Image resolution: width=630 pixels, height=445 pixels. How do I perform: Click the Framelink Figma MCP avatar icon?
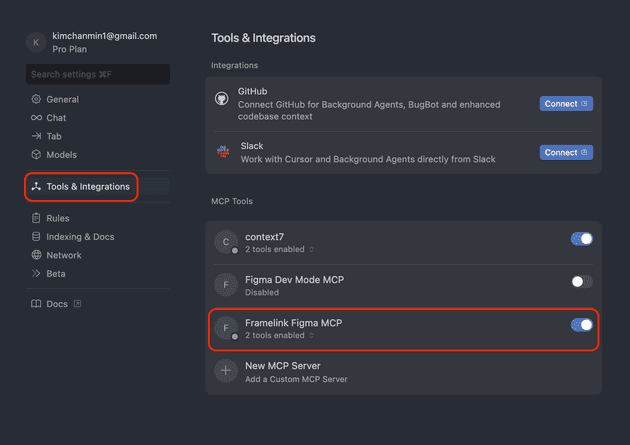pyautogui.click(x=226, y=328)
